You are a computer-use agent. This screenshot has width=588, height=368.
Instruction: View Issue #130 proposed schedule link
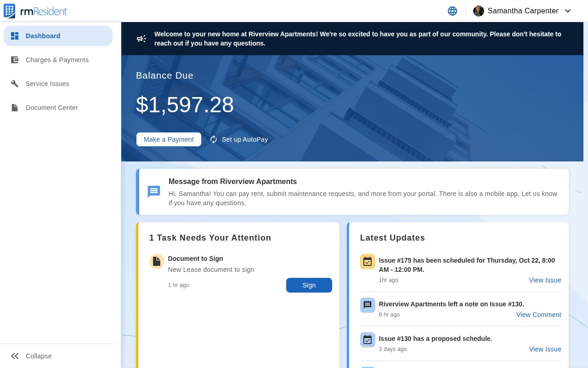(545, 349)
